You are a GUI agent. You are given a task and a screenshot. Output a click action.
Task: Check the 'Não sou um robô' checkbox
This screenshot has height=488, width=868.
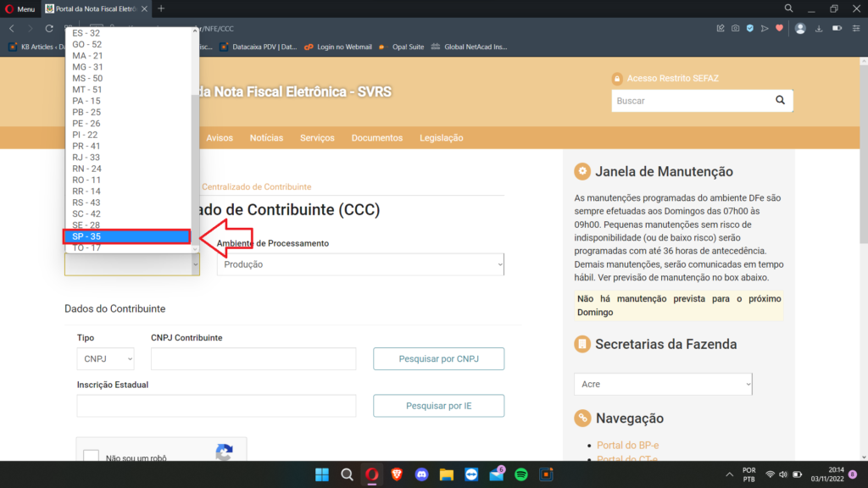pos(92,457)
